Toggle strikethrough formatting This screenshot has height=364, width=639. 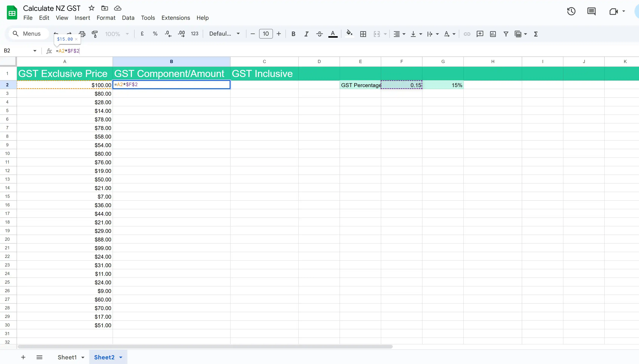click(320, 34)
